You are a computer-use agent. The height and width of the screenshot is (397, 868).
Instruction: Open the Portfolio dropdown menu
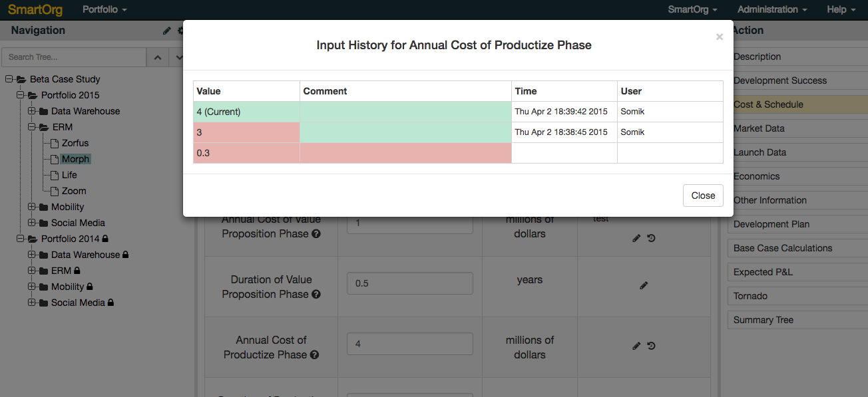pyautogui.click(x=105, y=9)
